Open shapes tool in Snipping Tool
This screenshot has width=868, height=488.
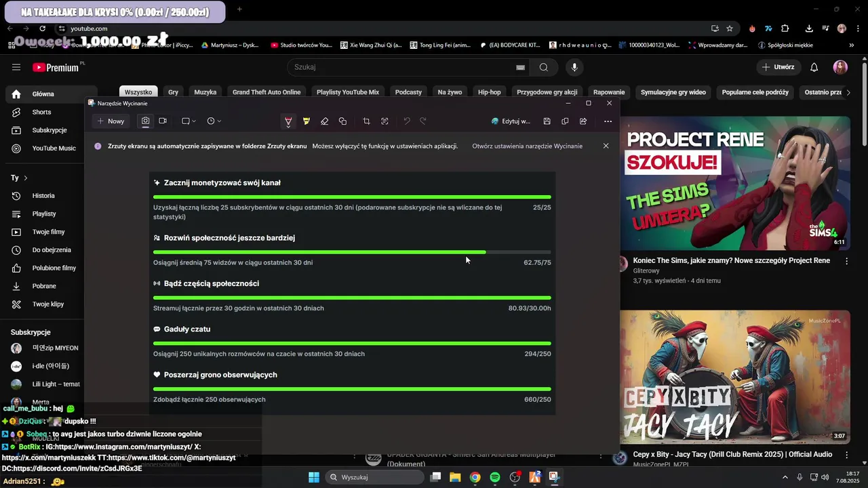(342, 121)
